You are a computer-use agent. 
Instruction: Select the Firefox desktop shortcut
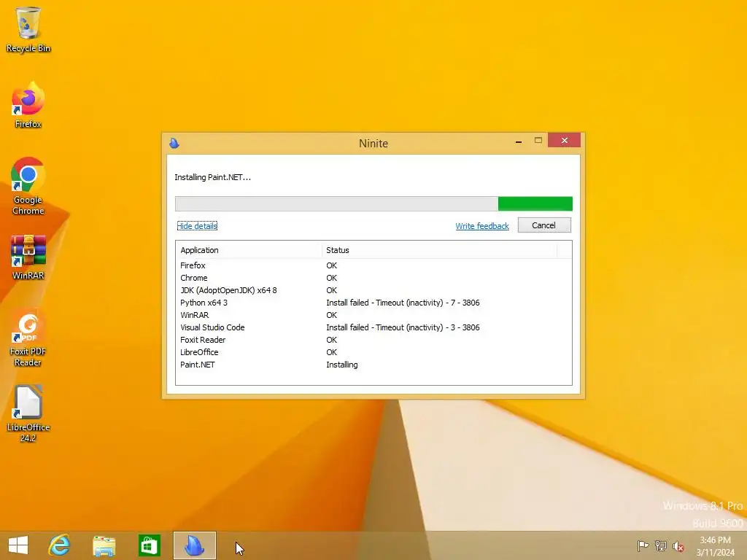(28, 106)
